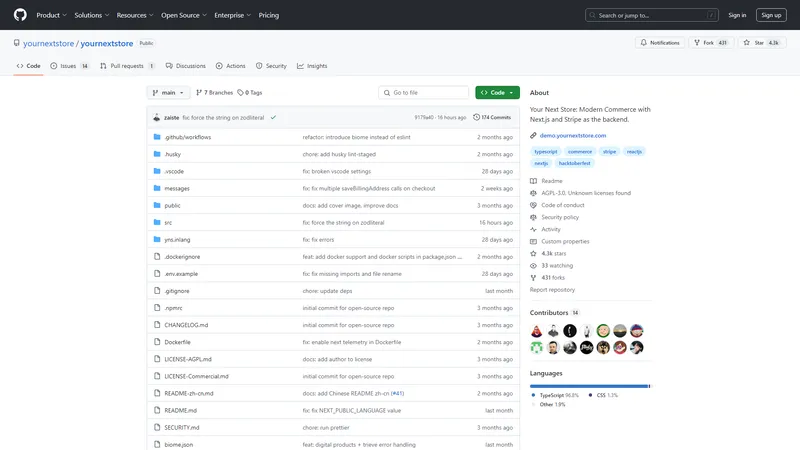Open the Pricing page
This screenshot has height=450, width=800.
coord(268,15)
